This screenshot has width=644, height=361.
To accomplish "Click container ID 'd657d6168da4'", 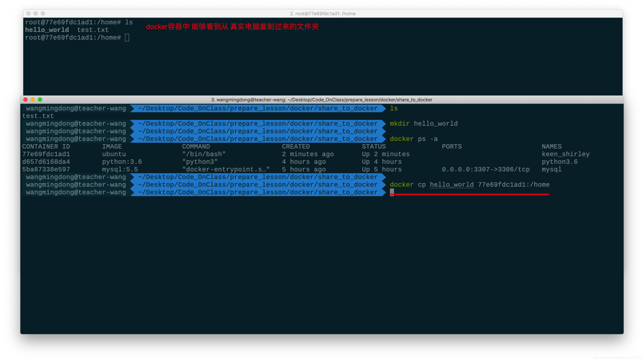I will pyautogui.click(x=46, y=162).
